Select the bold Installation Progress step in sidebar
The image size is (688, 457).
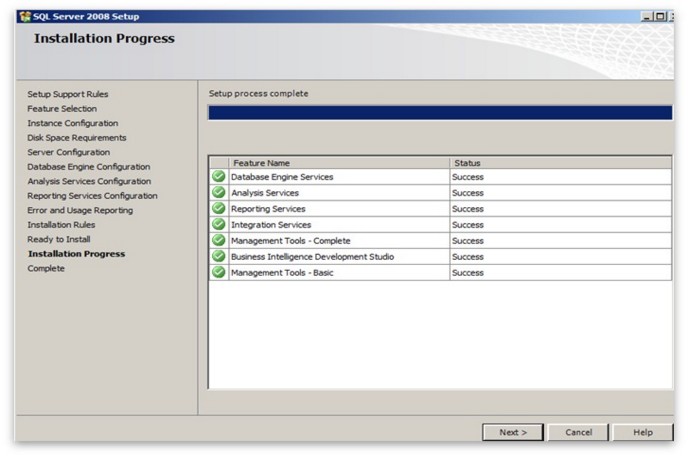click(76, 253)
